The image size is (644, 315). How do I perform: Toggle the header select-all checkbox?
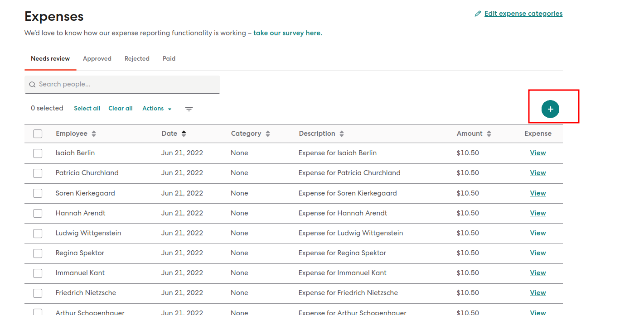click(38, 134)
